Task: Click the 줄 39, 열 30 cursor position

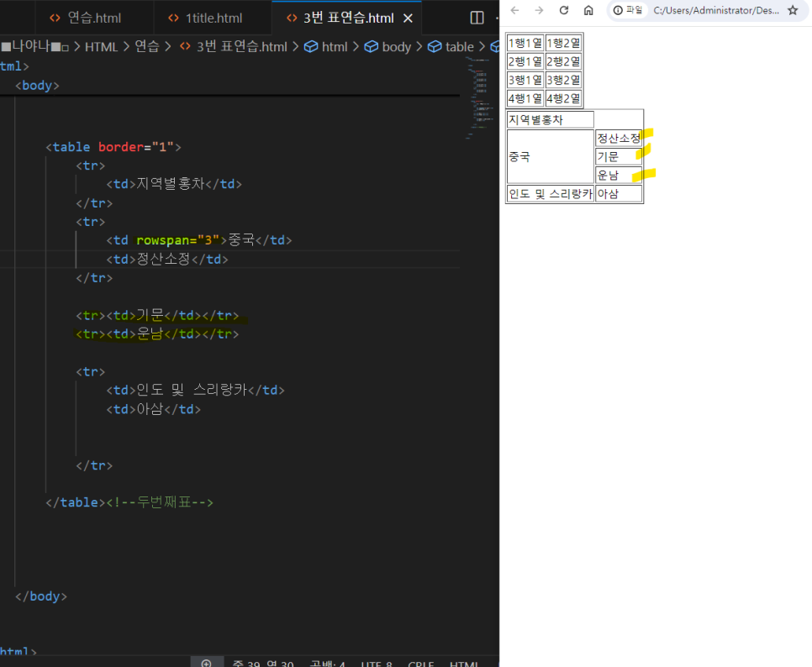Action: point(263,664)
